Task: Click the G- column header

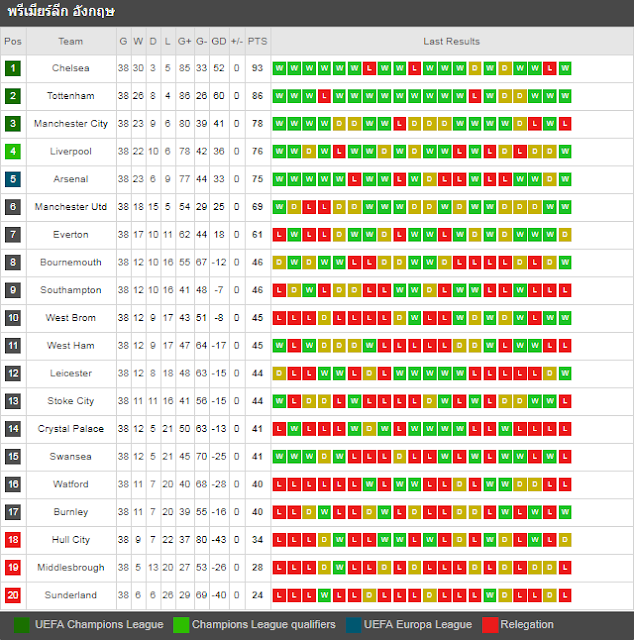Action: pos(201,42)
